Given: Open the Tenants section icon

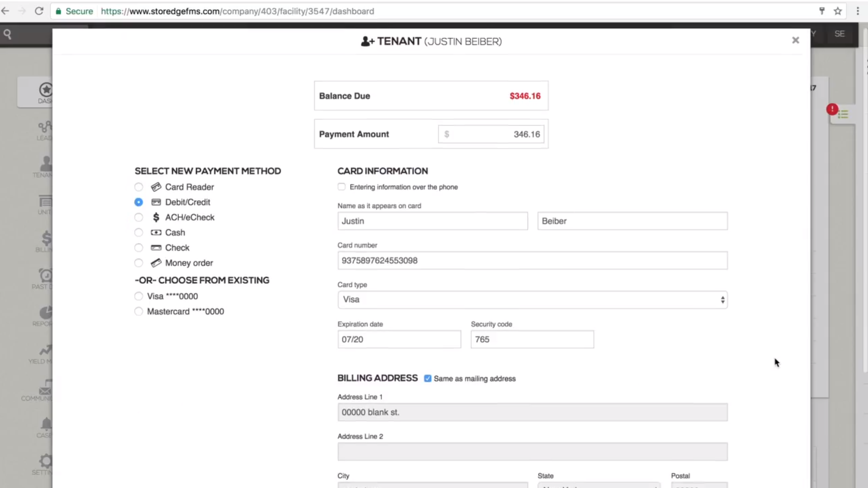Looking at the screenshot, I should [x=46, y=165].
